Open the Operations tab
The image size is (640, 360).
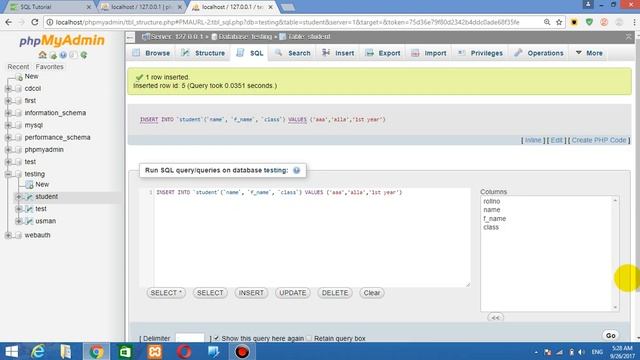[539, 53]
